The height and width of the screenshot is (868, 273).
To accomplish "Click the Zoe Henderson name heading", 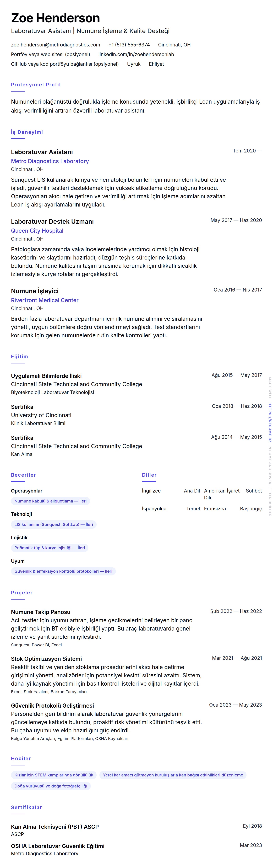I will pos(56,18).
